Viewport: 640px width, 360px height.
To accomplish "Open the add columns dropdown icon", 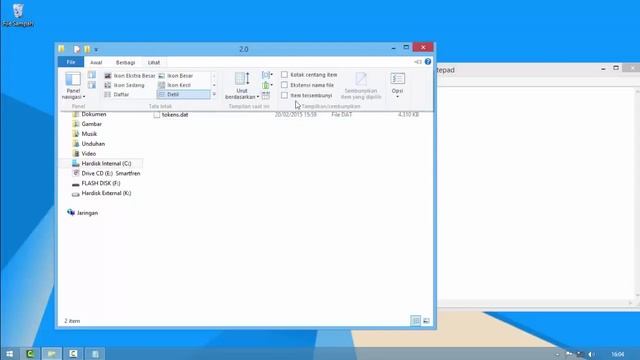I will (267, 85).
